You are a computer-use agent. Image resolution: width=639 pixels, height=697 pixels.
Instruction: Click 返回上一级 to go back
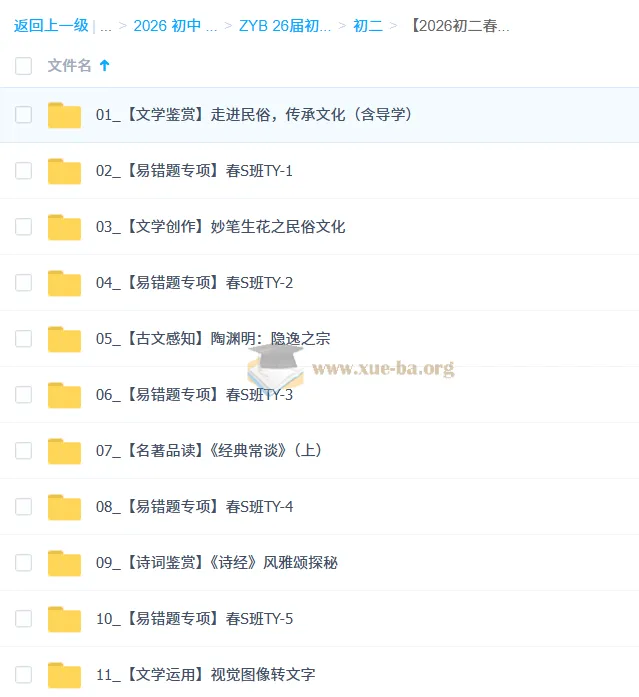(51, 26)
